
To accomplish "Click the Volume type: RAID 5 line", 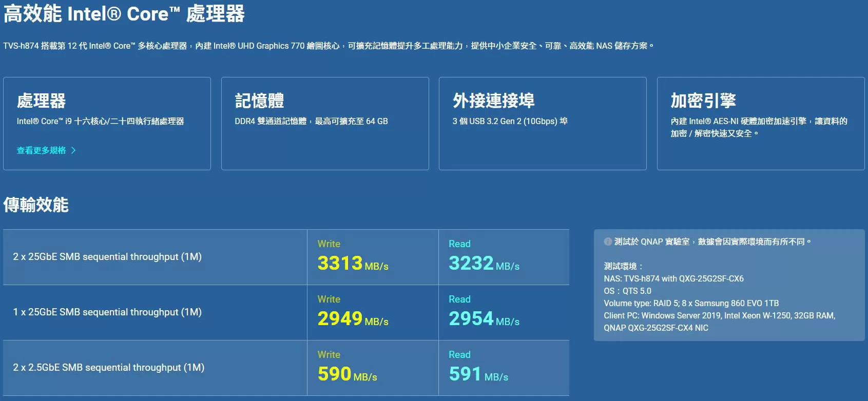I will point(691,304).
